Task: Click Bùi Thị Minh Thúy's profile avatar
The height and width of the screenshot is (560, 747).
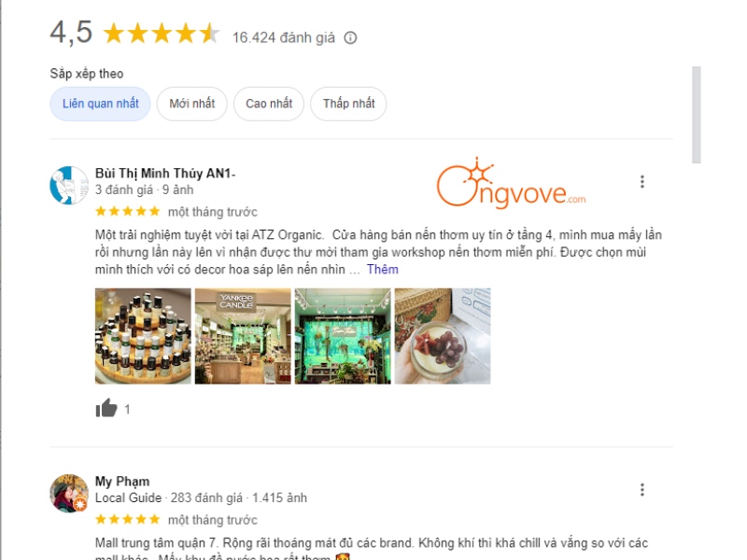Action: tap(69, 185)
